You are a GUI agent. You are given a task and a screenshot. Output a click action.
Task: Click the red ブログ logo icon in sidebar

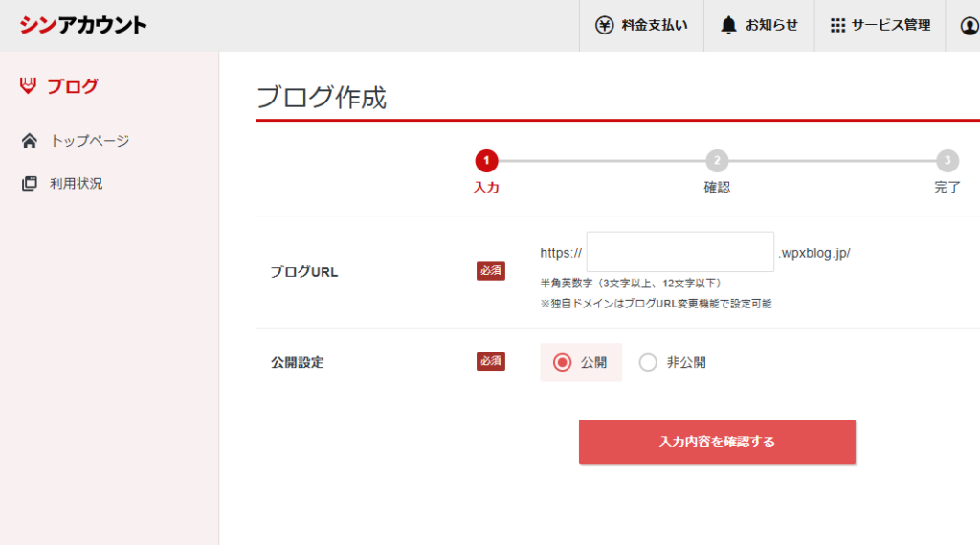(x=28, y=86)
